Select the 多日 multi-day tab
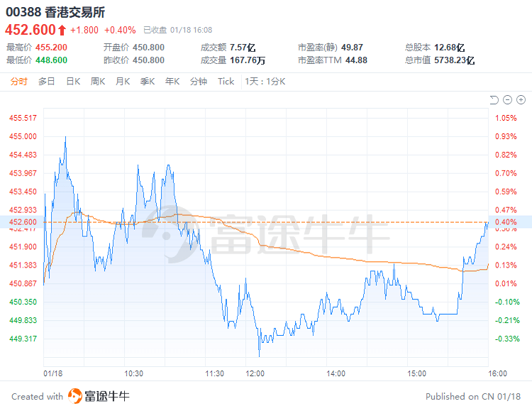This screenshot has width=532, height=411. [47, 82]
